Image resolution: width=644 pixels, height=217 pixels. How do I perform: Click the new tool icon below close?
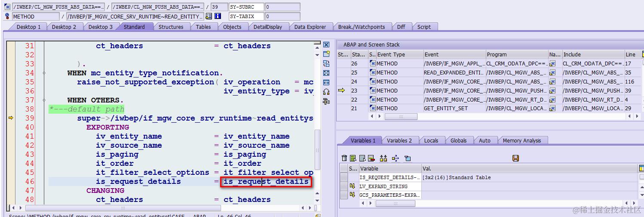(x=326, y=54)
